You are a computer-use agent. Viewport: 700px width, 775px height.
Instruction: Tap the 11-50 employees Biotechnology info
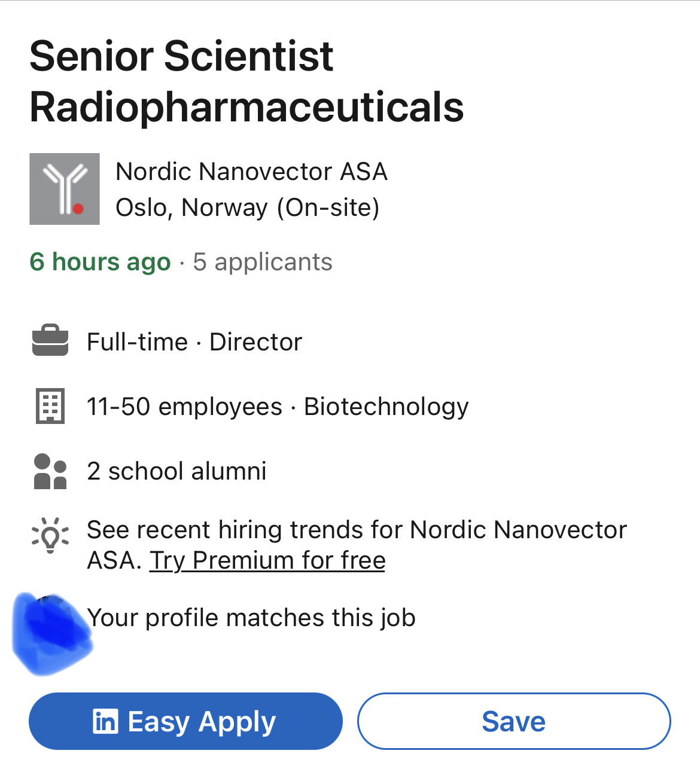pyautogui.click(x=278, y=407)
